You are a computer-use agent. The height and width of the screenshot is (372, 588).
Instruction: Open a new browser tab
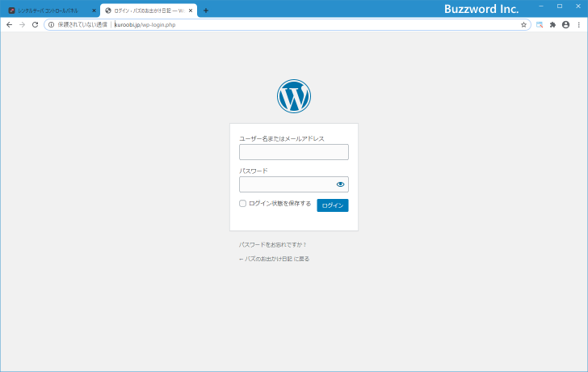point(206,11)
